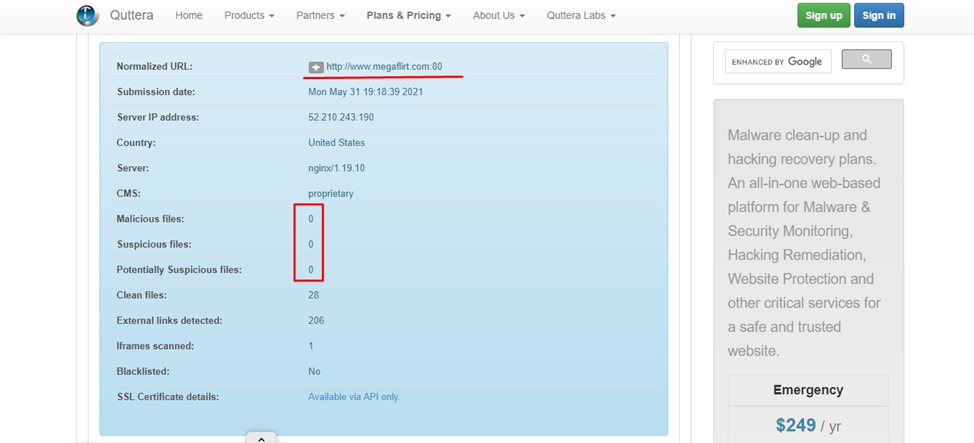Screen dimensions: 974x443
Task: Click the $249 / yr price
Action: coord(808,426)
